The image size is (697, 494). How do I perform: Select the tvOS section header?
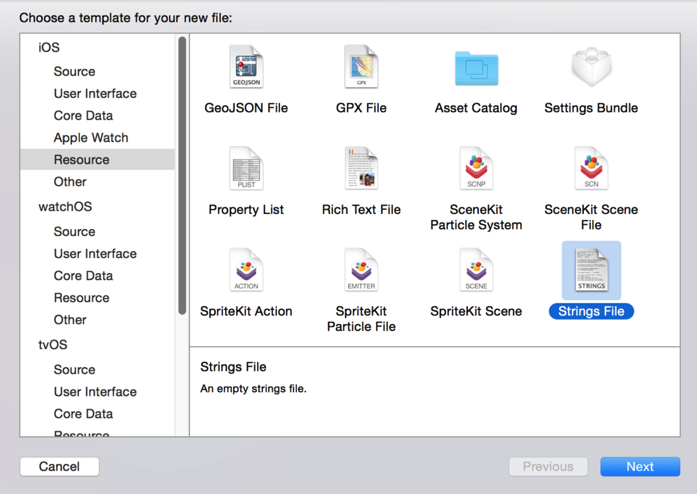[x=53, y=345]
